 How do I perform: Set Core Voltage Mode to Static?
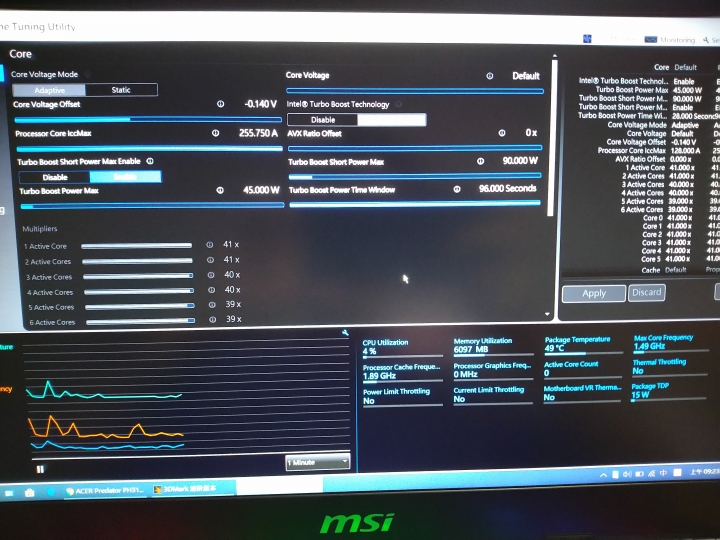pos(121,90)
